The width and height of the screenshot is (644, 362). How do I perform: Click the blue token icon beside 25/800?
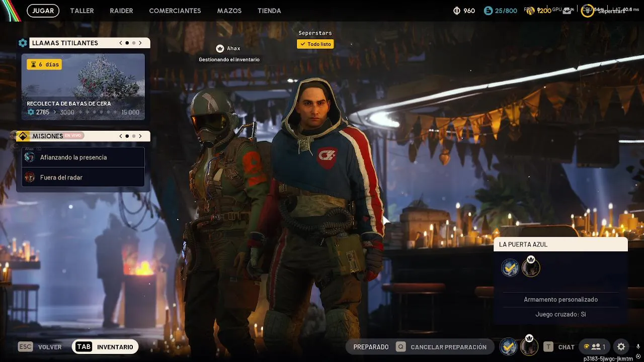coord(488,11)
